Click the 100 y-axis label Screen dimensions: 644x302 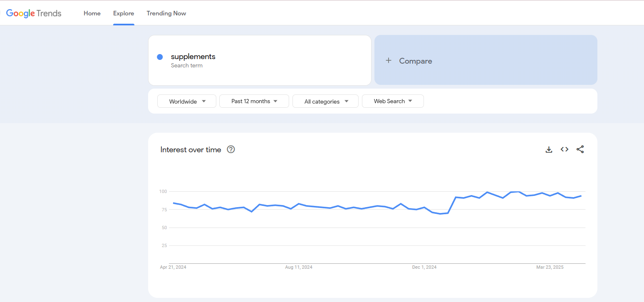click(163, 191)
